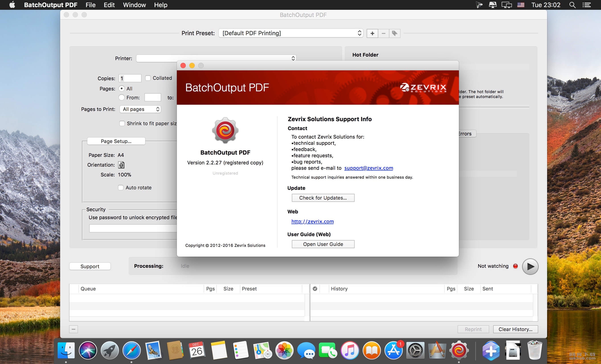Screen dimensions: 601x364
Task: Remove item with queue minus button
Action: (74, 329)
